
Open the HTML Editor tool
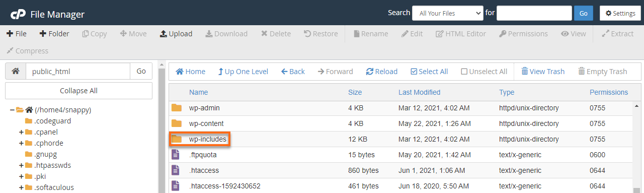pyautogui.click(x=461, y=34)
